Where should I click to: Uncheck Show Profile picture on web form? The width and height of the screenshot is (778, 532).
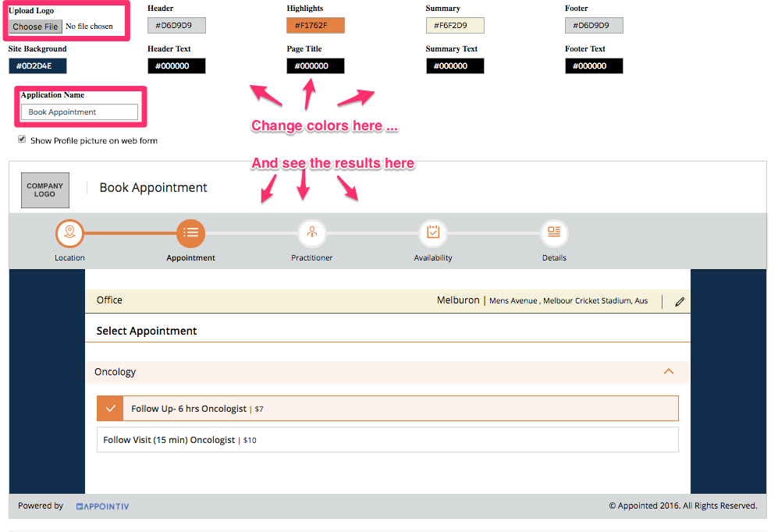pyautogui.click(x=22, y=140)
